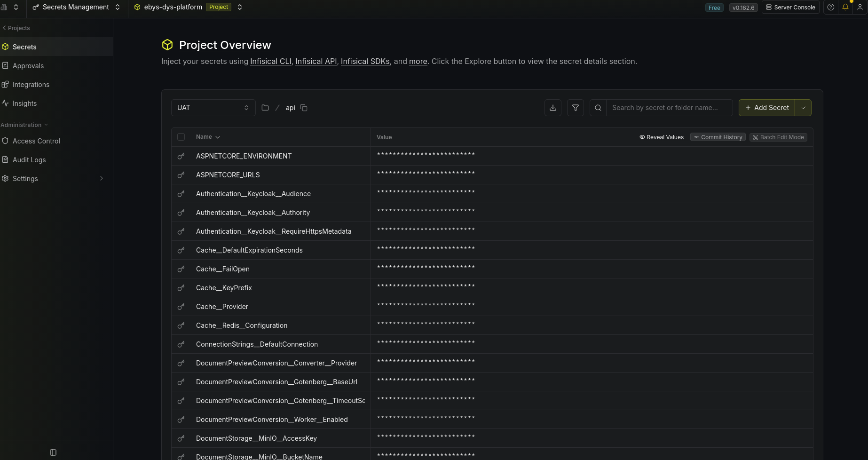The width and height of the screenshot is (868, 460).
Task: Click key icon for Authentication__Keycloak__Audience row
Action: (181, 194)
